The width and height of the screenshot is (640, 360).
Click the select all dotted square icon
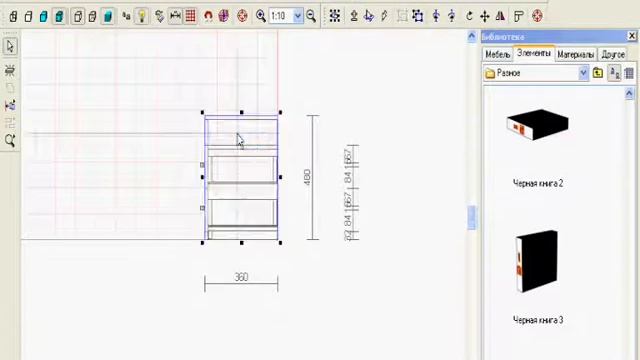(x=335, y=16)
